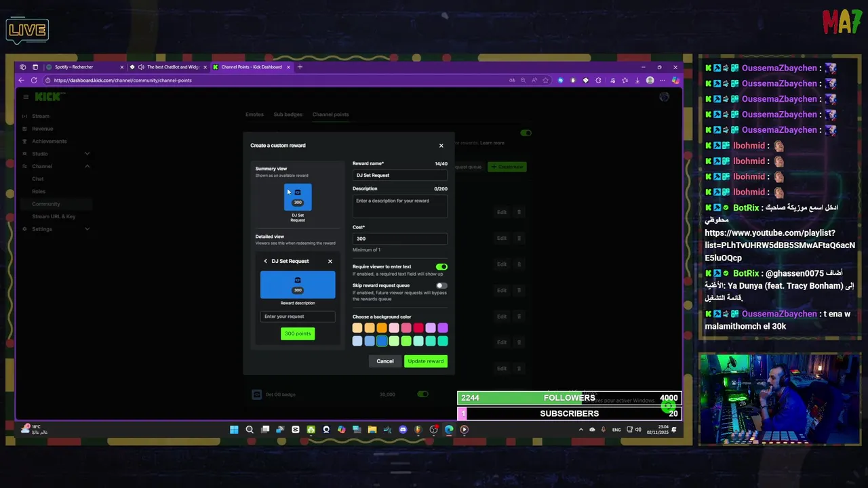Open Roles under Channel in sidebar
This screenshot has height=488, width=868.
(39, 191)
